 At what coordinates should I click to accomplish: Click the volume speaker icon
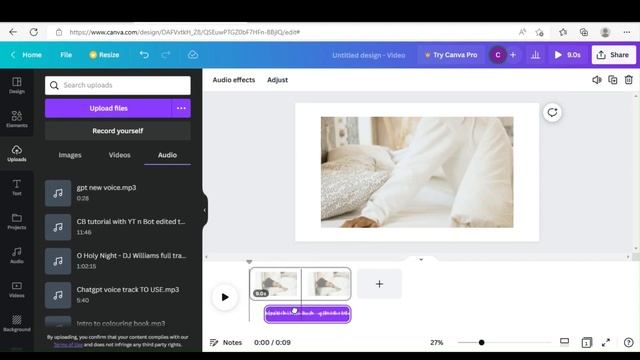(x=597, y=80)
